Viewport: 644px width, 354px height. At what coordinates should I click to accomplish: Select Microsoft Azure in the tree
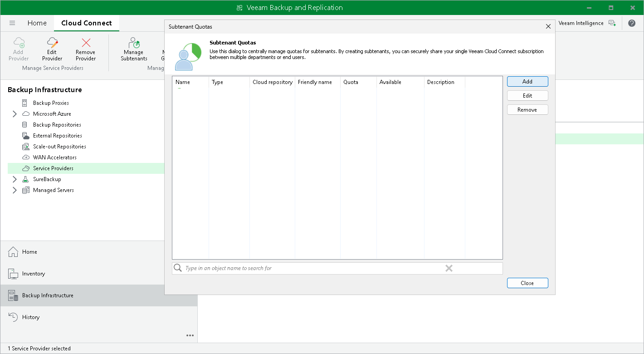pyautogui.click(x=52, y=114)
